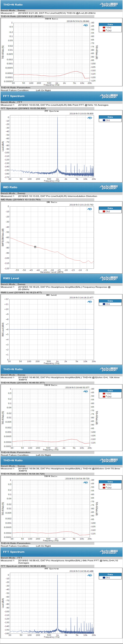Click the Data legend header in the 16:54:39 THD+N graph
The height and width of the screenshot is (644, 123).
click(110, 482)
